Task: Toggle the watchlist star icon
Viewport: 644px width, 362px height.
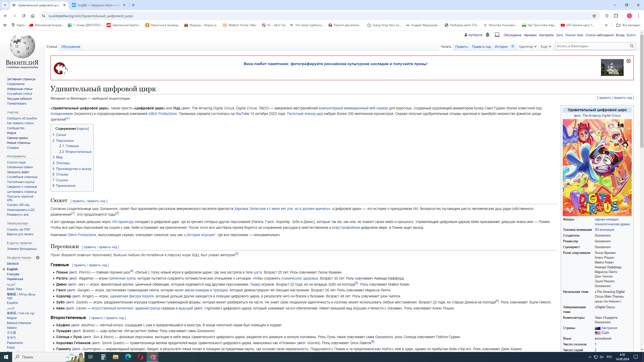Action: tap(512, 46)
